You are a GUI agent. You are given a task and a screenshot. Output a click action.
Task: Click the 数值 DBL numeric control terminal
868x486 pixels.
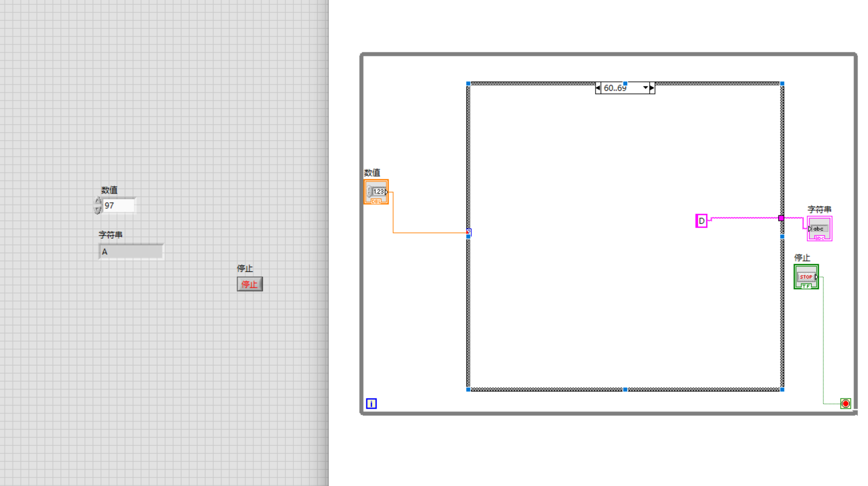tap(376, 192)
